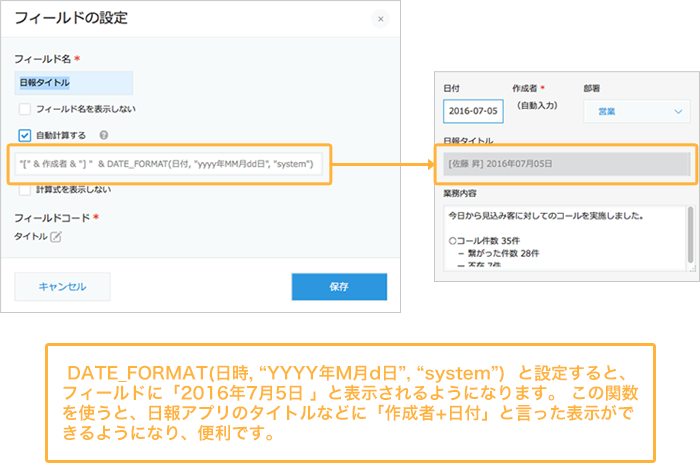
Task: Click the help icon beside 自動計算する
Action: point(104,134)
